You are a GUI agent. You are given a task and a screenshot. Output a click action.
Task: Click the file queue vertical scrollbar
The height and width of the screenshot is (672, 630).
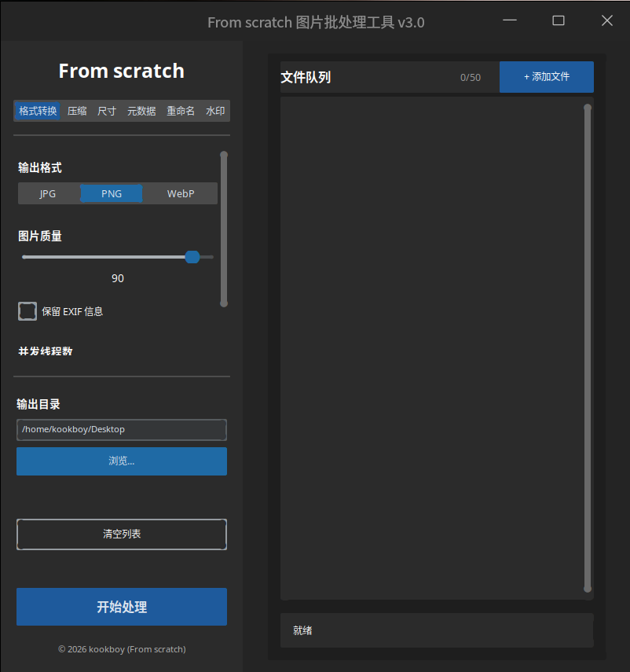pos(588,348)
